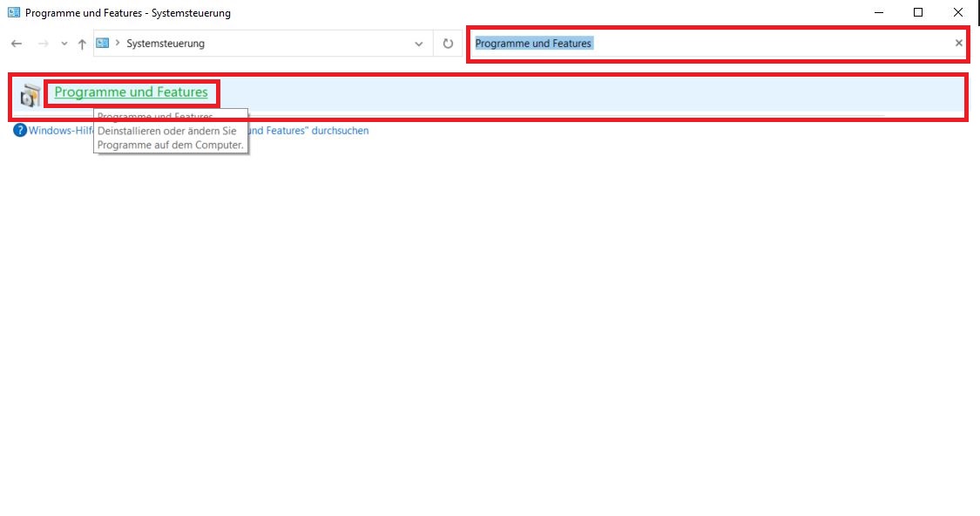
Task: Refresh the Systemsteuerung view
Action: point(448,44)
